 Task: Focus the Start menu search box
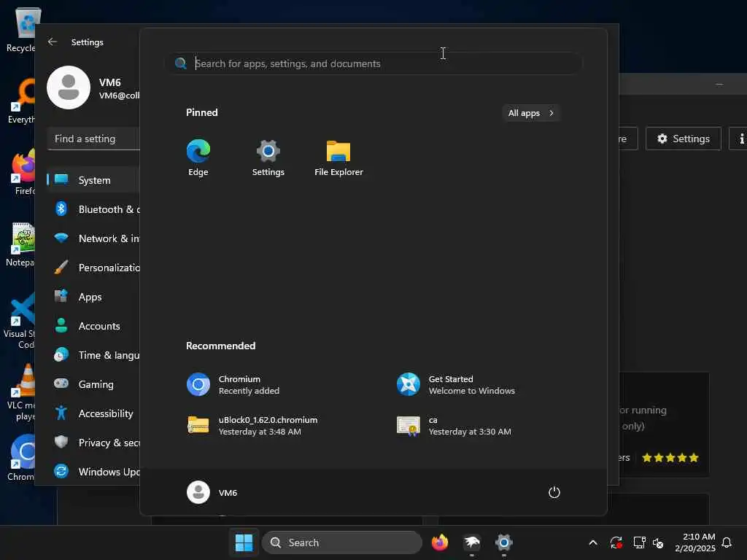[x=374, y=63]
